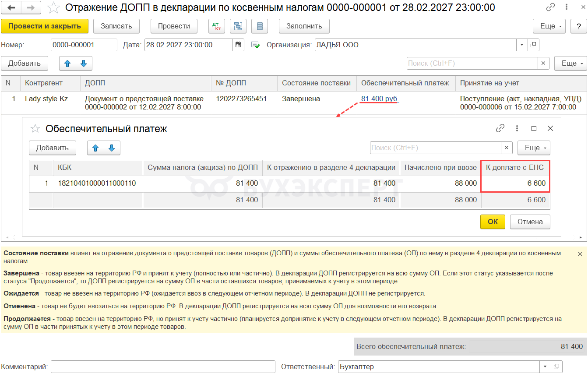Open the top toolbar Еще menu
The width and height of the screenshot is (588, 377).
coord(549,26)
